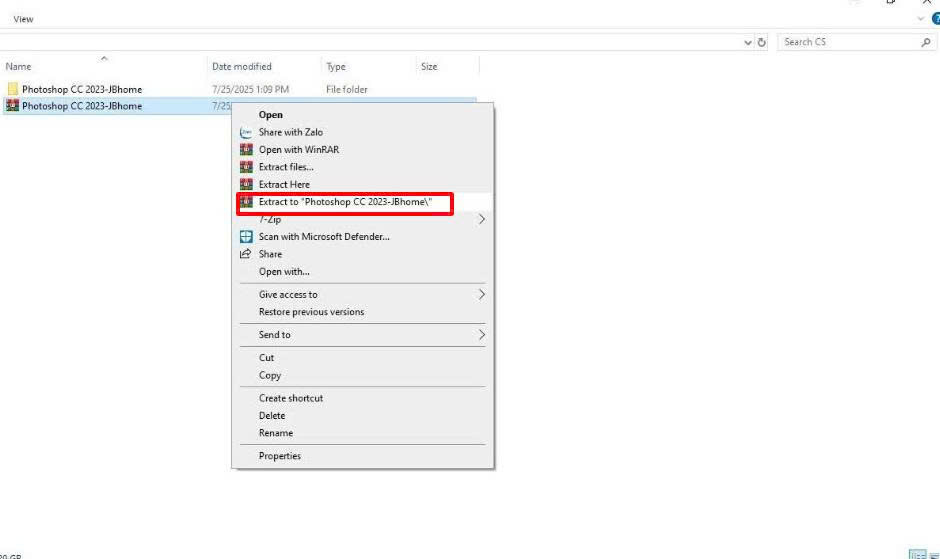This screenshot has width=940, height=559.
Task: Select Share with Zalo
Action: 291,132
